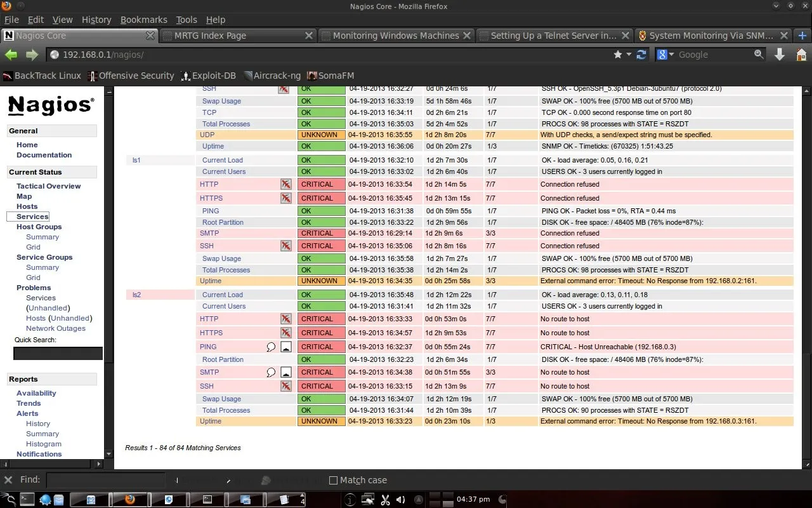
Task: Switch to Setting Up a Telnet Server tab
Action: pos(554,36)
